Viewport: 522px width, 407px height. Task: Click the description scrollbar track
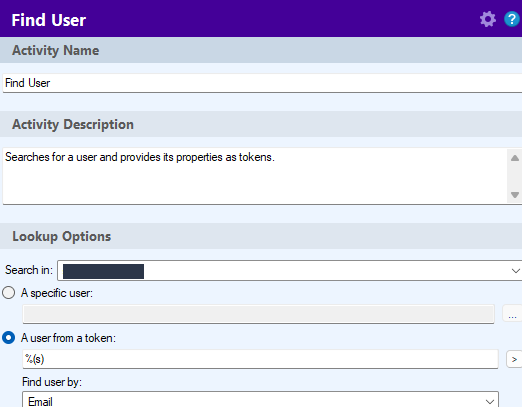[515, 176]
